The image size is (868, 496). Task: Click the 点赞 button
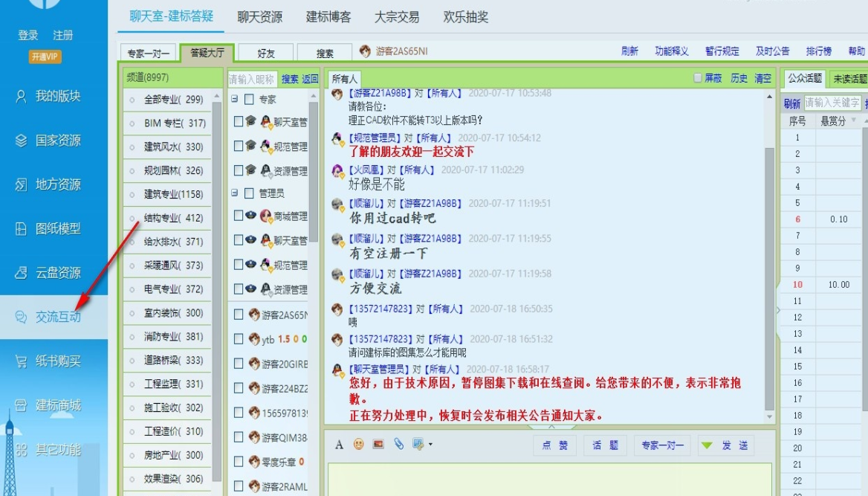pyautogui.click(x=554, y=445)
